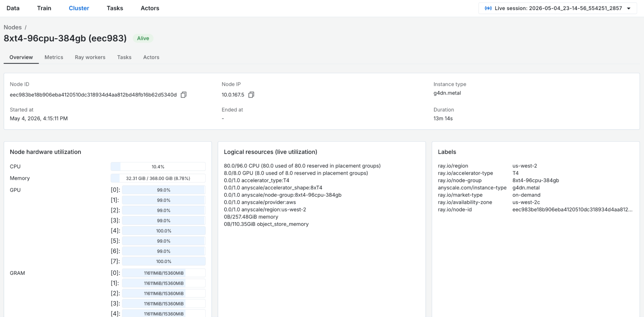Click the 80.0/96.0 CPU logical resource line
This screenshot has height=317, width=644.
point(302,166)
